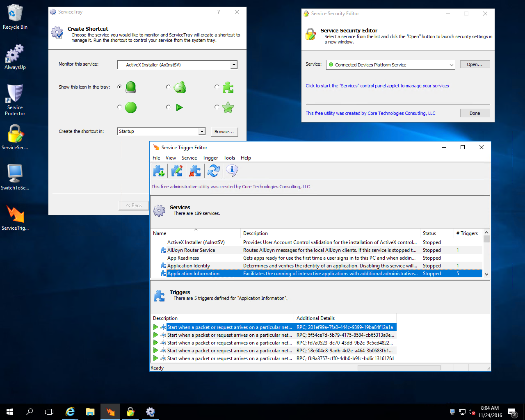Viewport: 525px width, 420px height.
Task: Open the Help menu
Action: pyautogui.click(x=246, y=158)
